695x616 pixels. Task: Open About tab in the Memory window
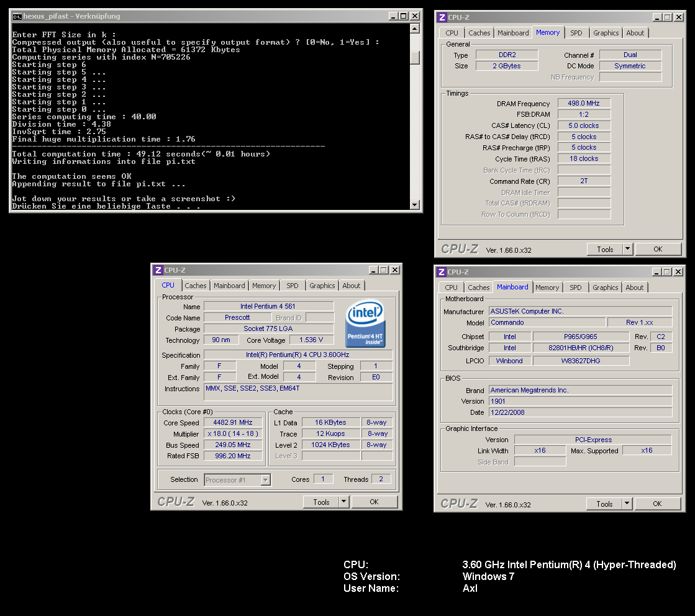point(635,33)
